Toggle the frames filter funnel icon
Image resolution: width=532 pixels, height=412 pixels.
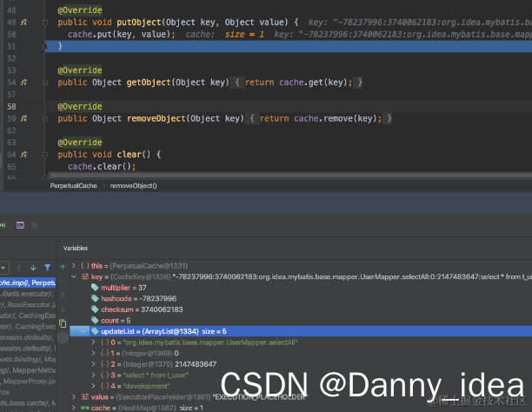click(x=48, y=268)
